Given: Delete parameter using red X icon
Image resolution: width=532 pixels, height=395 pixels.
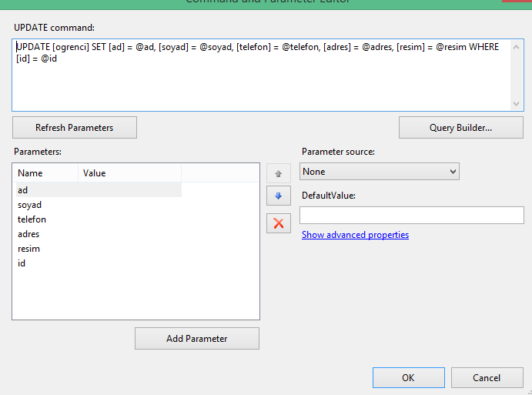Looking at the screenshot, I should 278,223.
